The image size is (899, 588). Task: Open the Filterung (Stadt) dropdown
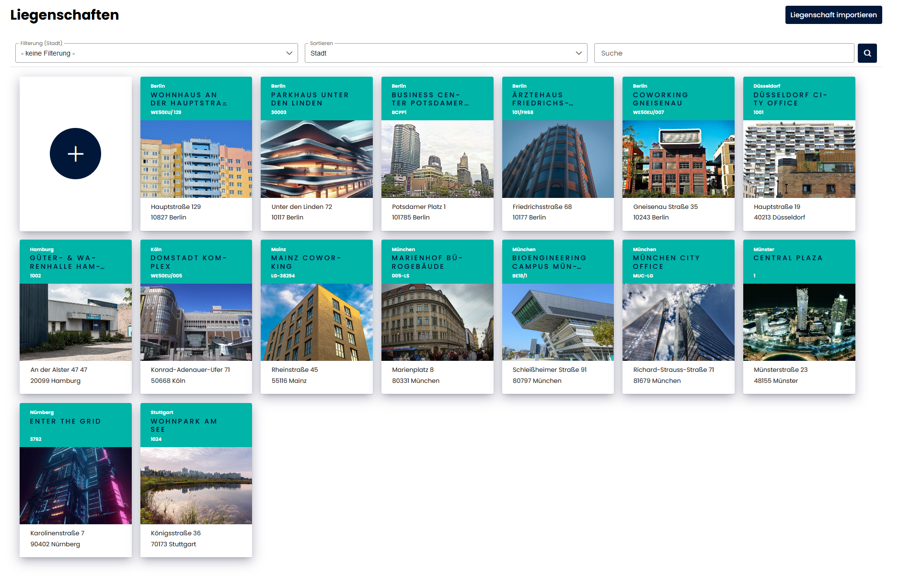click(156, 53)
